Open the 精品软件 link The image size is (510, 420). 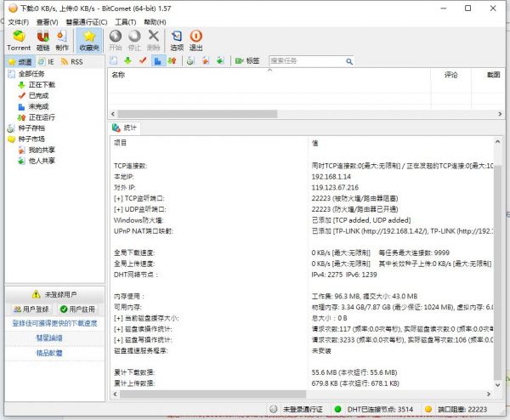(49, 353)
